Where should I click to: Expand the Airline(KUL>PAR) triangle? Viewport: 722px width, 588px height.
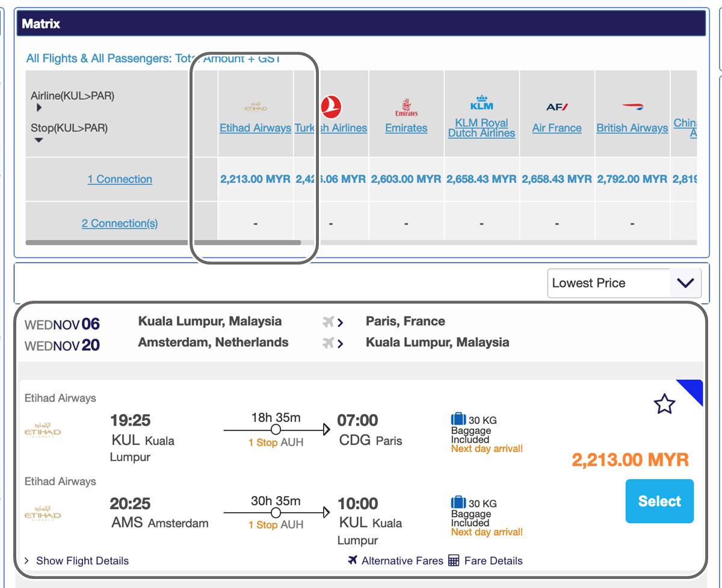coord(39,108)
